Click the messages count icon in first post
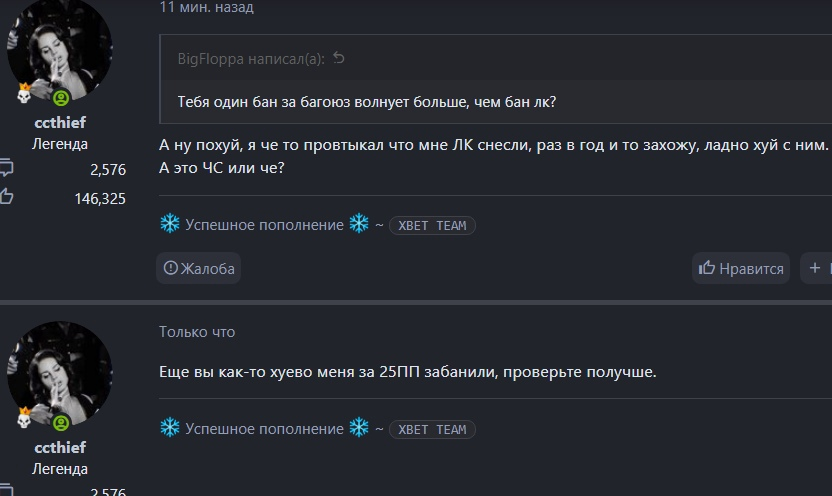 [5, 170]
